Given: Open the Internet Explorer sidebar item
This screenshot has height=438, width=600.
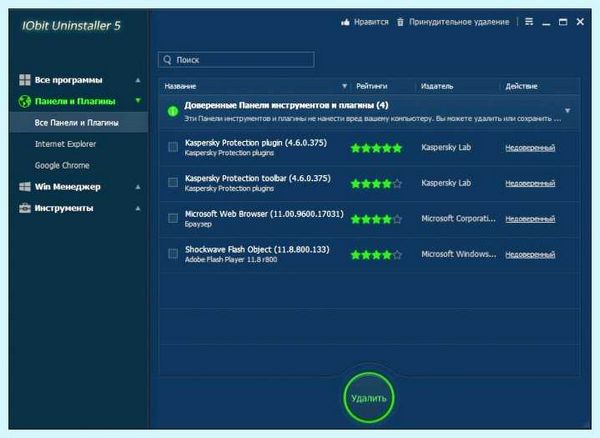Looking at the screenshot, I should pos(65,144).
